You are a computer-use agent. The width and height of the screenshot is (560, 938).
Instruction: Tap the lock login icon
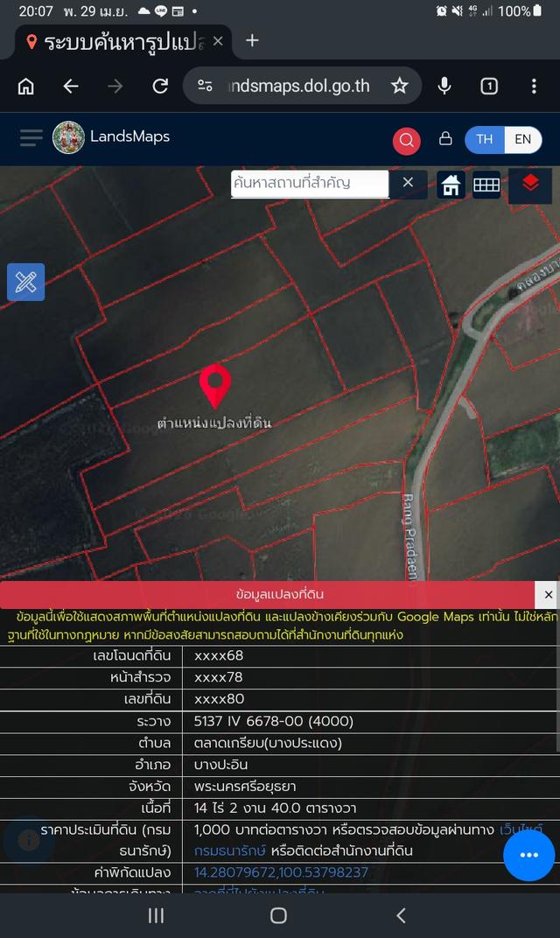coord(445,138)
